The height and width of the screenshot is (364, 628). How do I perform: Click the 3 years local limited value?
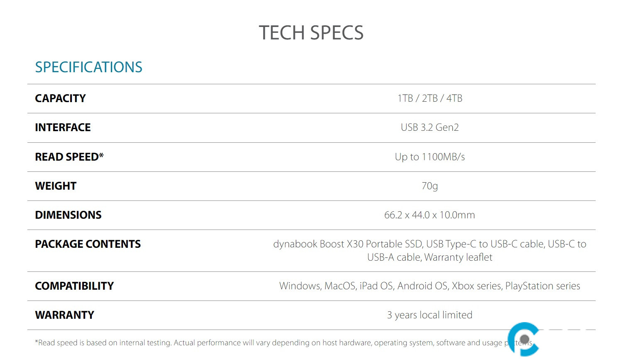pyautogui.click(x=429, y=315)
